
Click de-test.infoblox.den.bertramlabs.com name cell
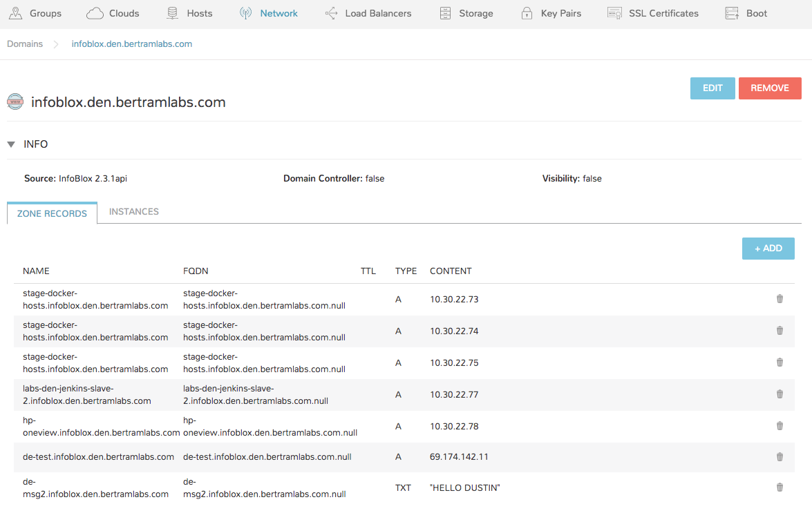point(98,457)
